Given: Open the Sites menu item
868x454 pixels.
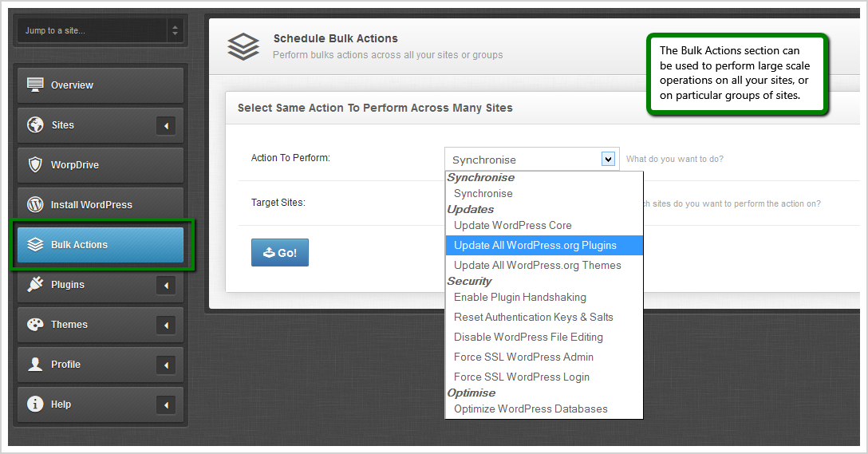Looking at the screenshot, I should (x=101, y=125).
